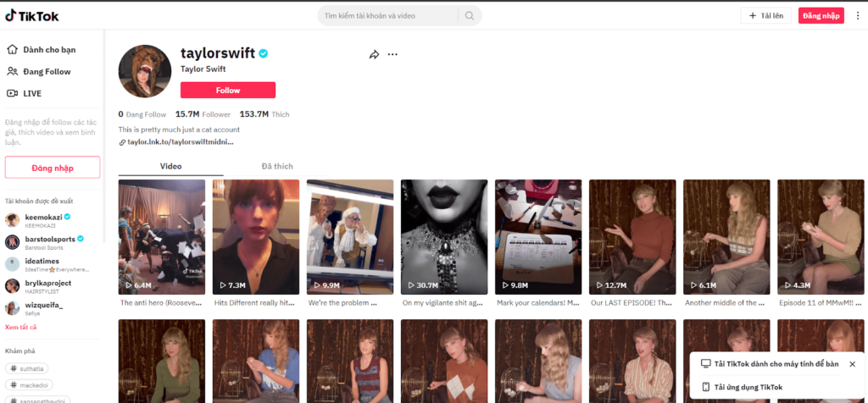Click Đăng nhập button in top right
868x403 pixels.
click(x=821, y=15)
